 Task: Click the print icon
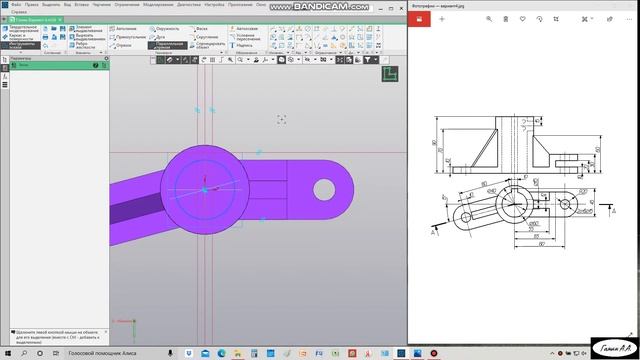[x=45, y=37]
